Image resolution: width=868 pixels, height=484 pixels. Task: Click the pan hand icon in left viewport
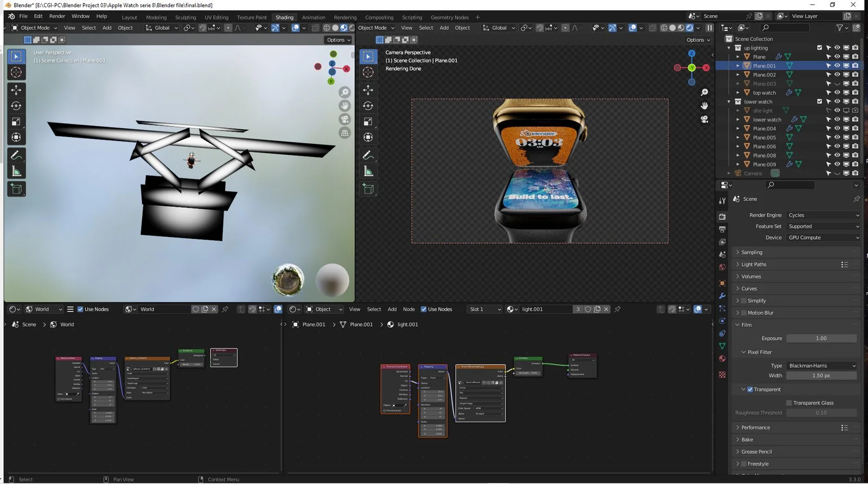[344, 106]
